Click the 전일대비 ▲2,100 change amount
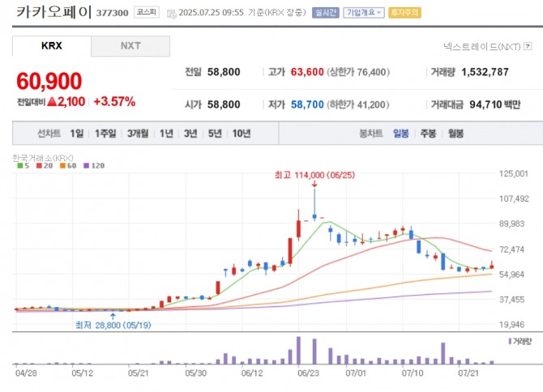 pos(66,102)
